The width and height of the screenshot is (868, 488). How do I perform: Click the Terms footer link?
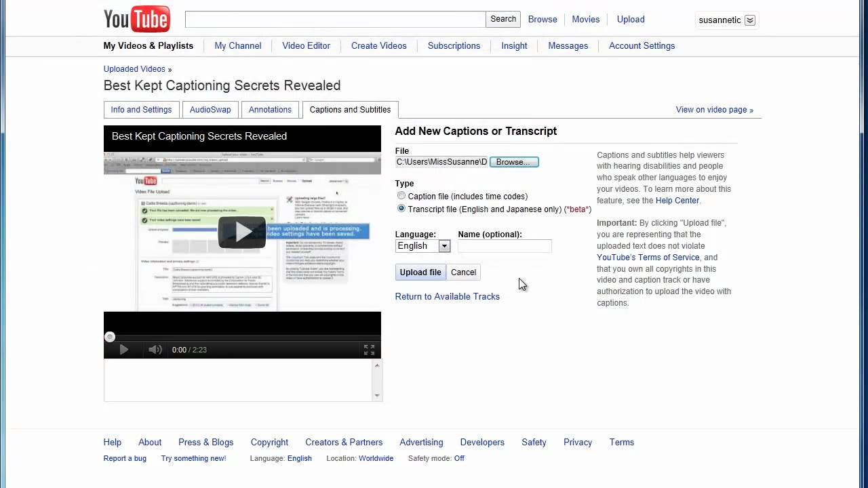coord(622,443)
